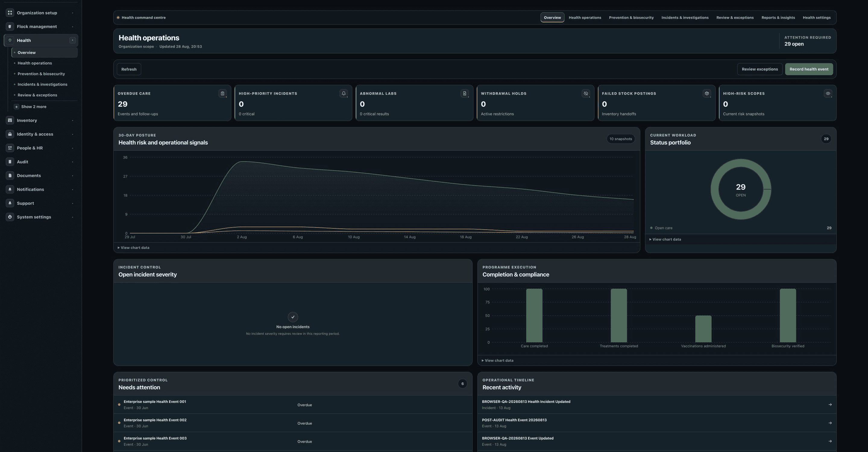Screen dimensions: 868x452
Task: Open the Incidents & investigations top tab
Action: [685, 17]
